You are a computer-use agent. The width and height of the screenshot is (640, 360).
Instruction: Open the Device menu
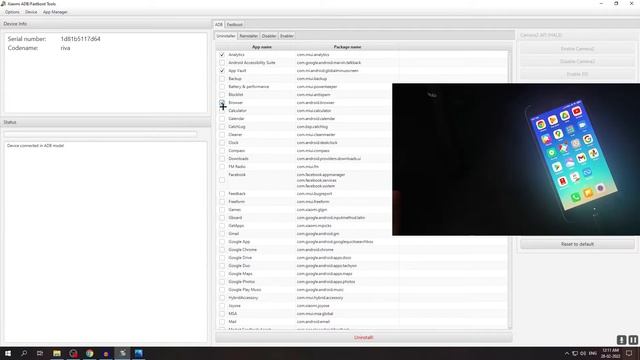31,12
